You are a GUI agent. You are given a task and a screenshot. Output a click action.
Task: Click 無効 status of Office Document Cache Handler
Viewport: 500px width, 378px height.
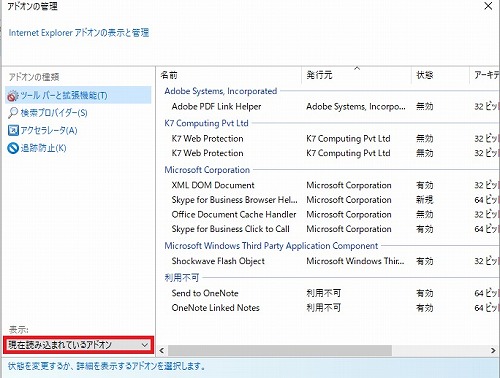pos(425,215)
